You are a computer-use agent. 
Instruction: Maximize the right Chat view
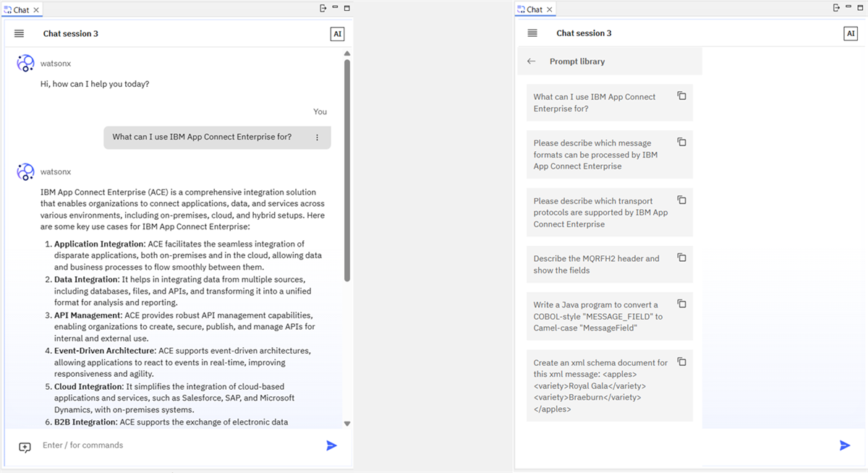coord(860,8)
